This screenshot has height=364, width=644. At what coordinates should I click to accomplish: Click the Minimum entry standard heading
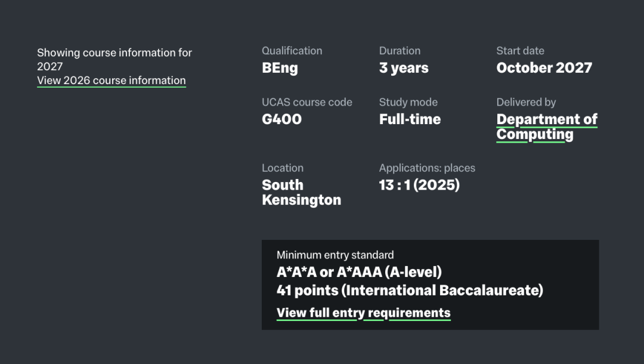pyautogui.click(x=335, y=255)
